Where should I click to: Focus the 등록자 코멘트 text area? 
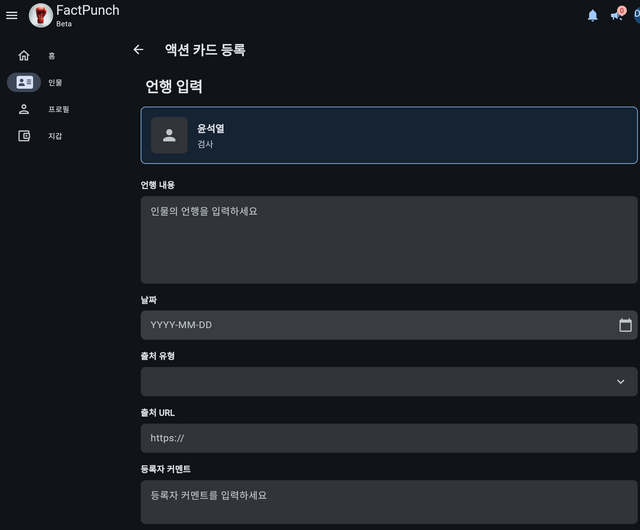point(388,501)
